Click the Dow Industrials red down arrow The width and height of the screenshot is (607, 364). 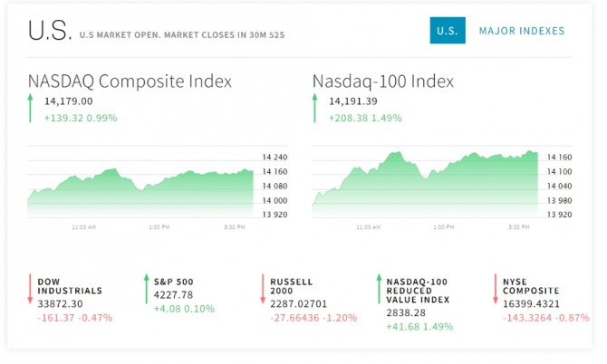click(30, 288)
